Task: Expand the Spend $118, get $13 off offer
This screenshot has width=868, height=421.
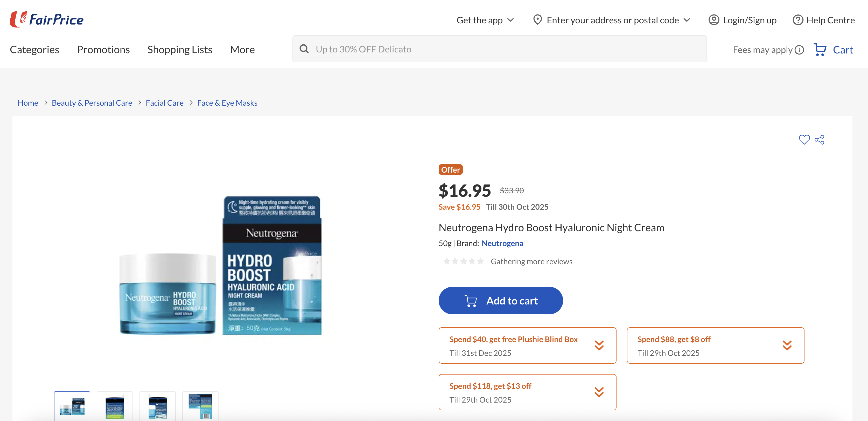Action: pos(599,392)
